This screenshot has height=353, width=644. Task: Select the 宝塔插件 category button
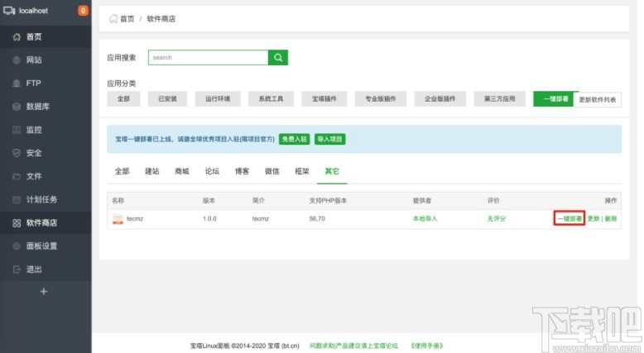pyautogui.click(x=324, y=99)
